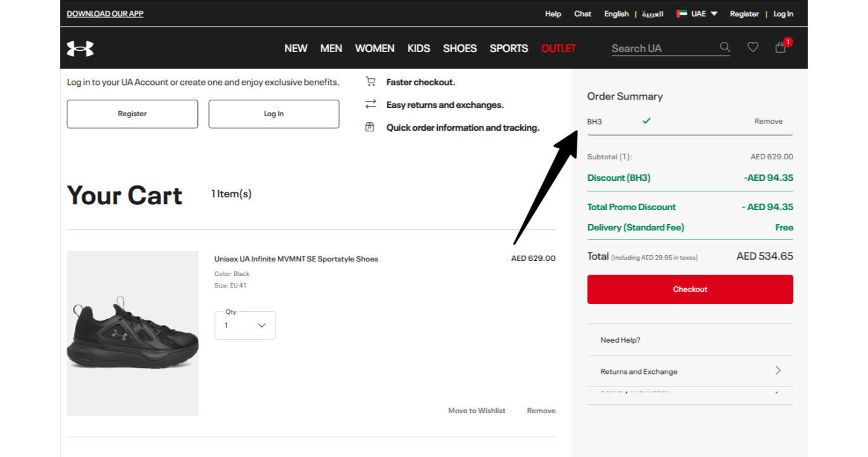Open the OUTLET menu
Viewport: 868px width, 457px height.
pyautogui.click(x=558, y=48)
